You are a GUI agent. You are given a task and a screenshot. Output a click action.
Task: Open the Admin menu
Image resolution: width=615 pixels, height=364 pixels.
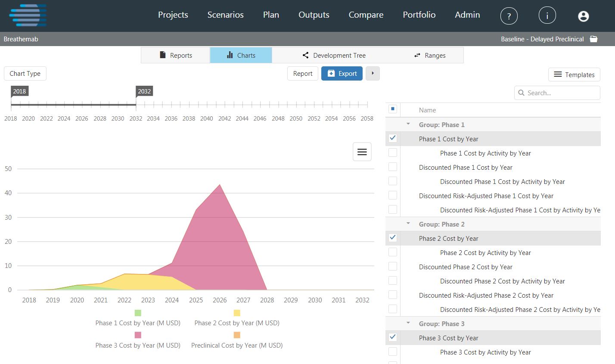tap(467, 15)
